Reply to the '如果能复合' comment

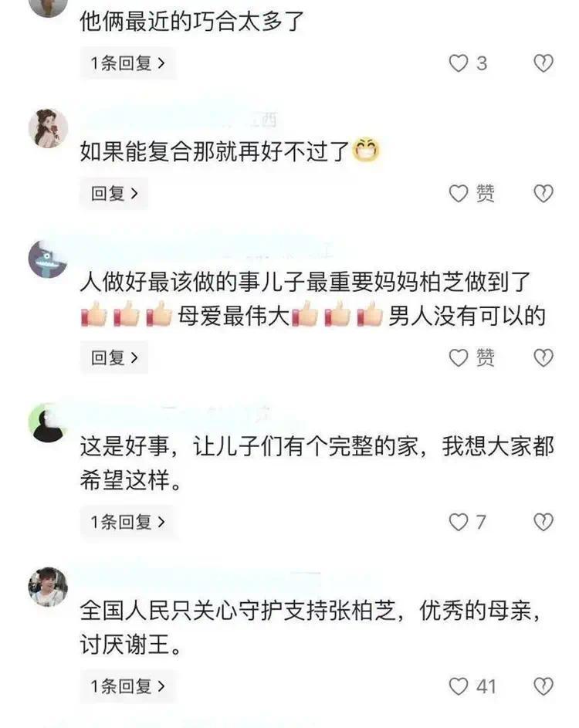click(114, 193)
